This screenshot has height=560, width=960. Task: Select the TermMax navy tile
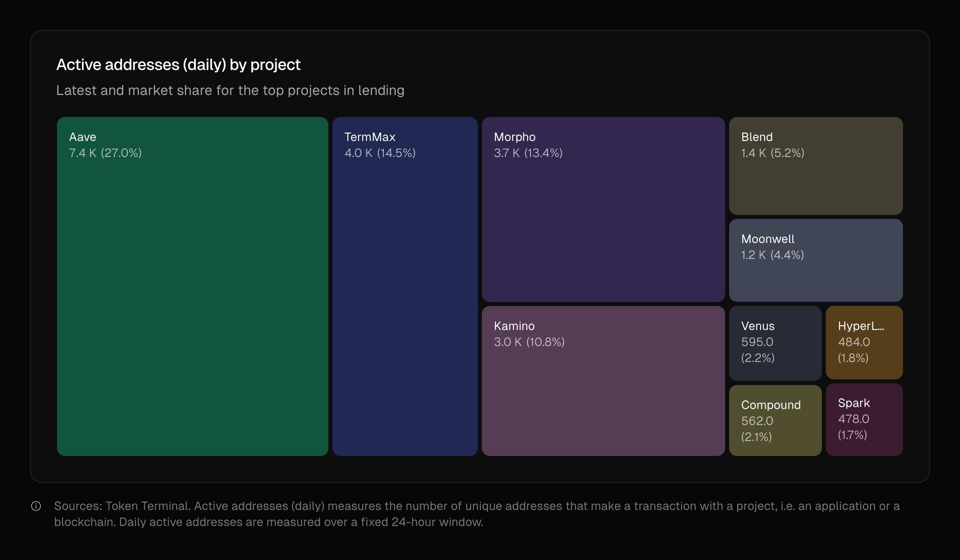tap(405, 286)
